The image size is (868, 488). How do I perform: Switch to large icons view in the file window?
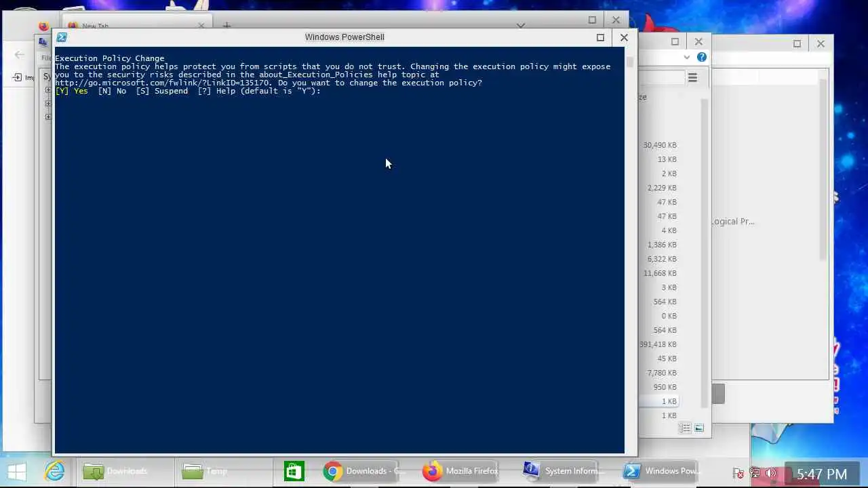pyautogui.click(x=699, y=428)
